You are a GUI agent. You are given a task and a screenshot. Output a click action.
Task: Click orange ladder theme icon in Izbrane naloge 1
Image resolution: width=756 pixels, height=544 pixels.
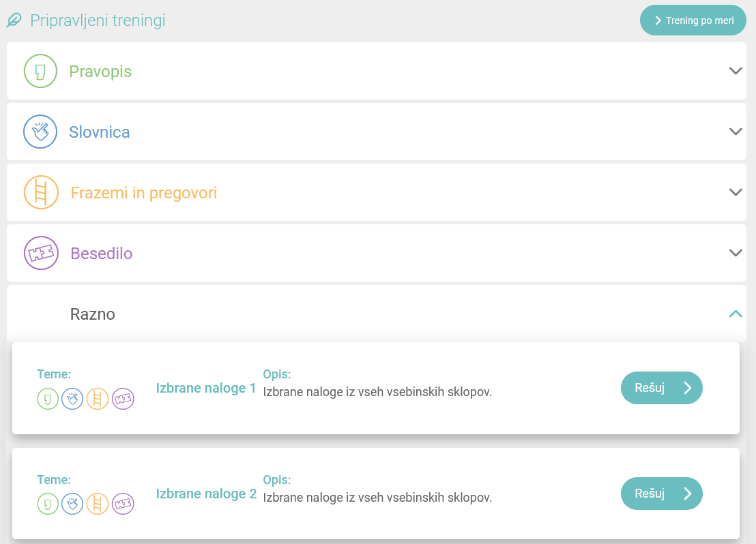98,399
